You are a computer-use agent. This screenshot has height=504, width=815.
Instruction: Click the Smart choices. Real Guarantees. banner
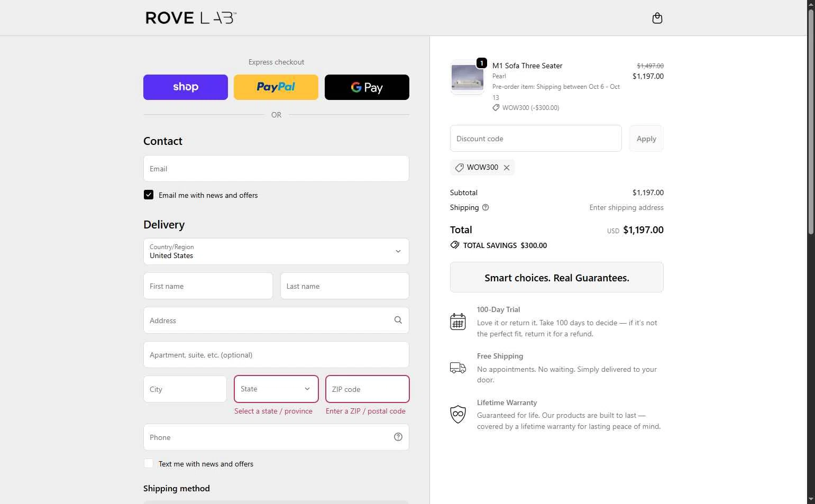[556, 277]
